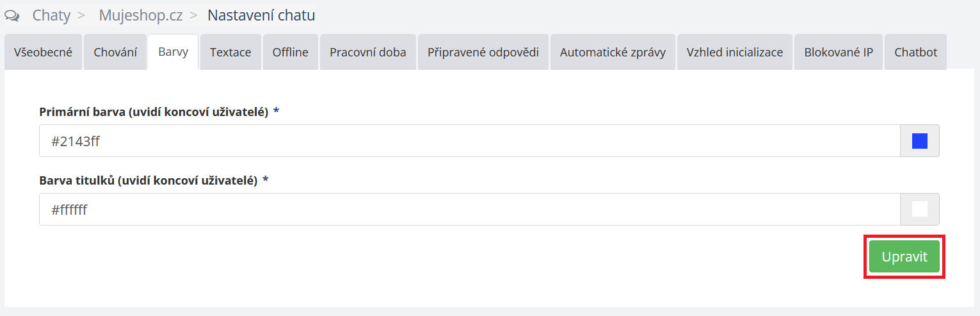Click the Barva titulků hex input field

click(x=469, y=210)
